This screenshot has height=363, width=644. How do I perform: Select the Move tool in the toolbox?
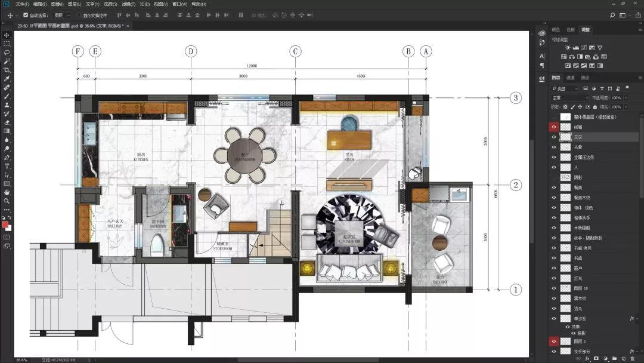7,35
